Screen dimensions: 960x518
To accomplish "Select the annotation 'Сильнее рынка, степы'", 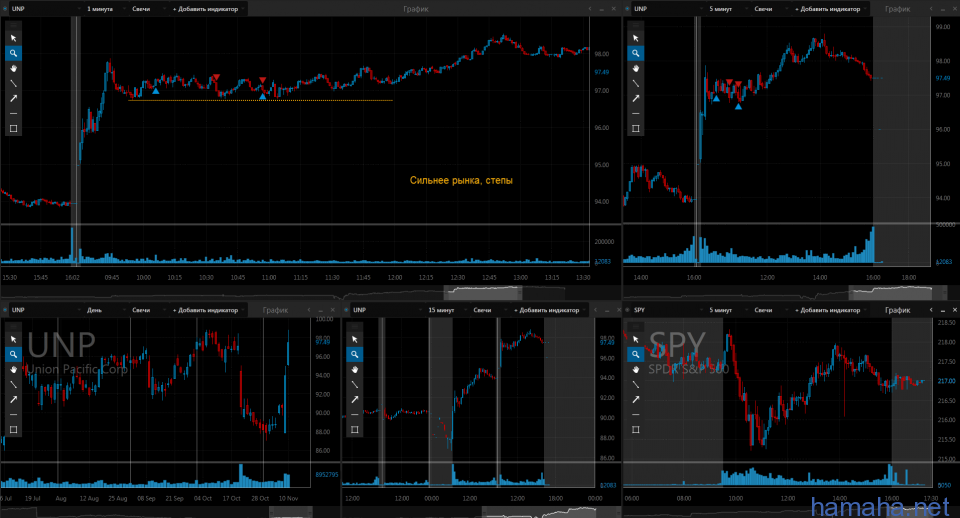I will click(461, 180).
